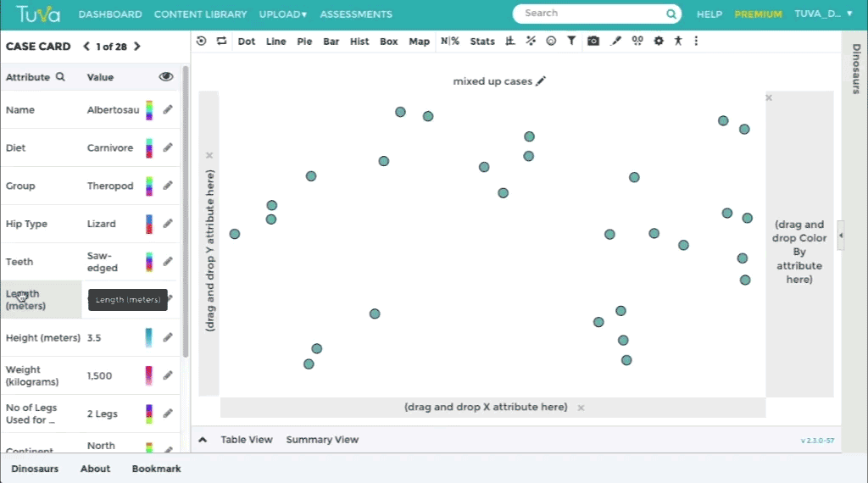
Task: Click the accessibility figure icon
Action: click(678, 41)
